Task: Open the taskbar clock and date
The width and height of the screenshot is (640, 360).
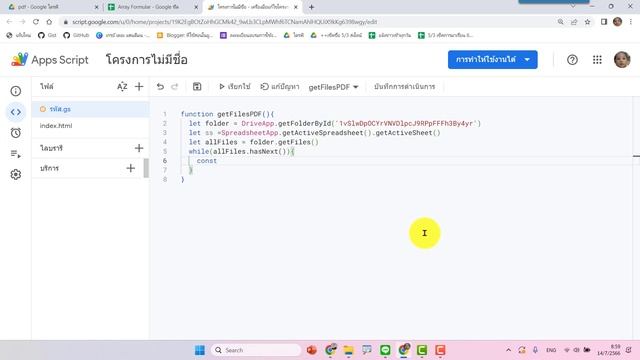Action: click(x=609, y=350)
